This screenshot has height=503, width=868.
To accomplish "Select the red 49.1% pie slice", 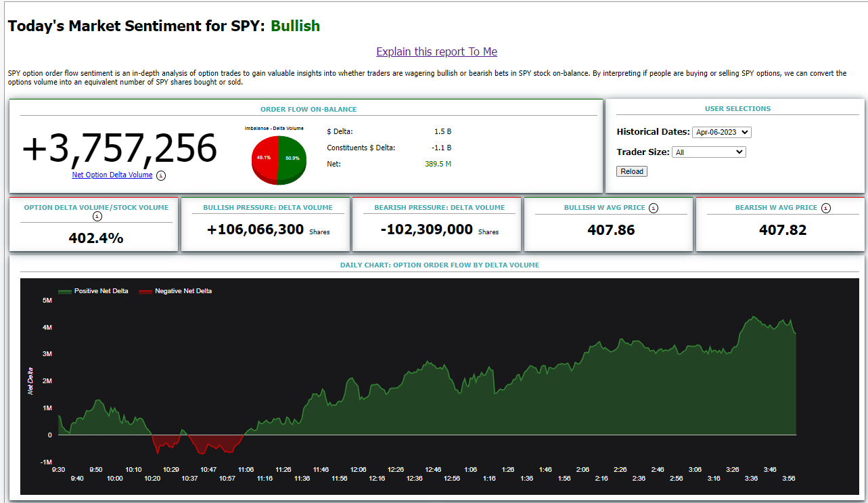I will 263,158.
